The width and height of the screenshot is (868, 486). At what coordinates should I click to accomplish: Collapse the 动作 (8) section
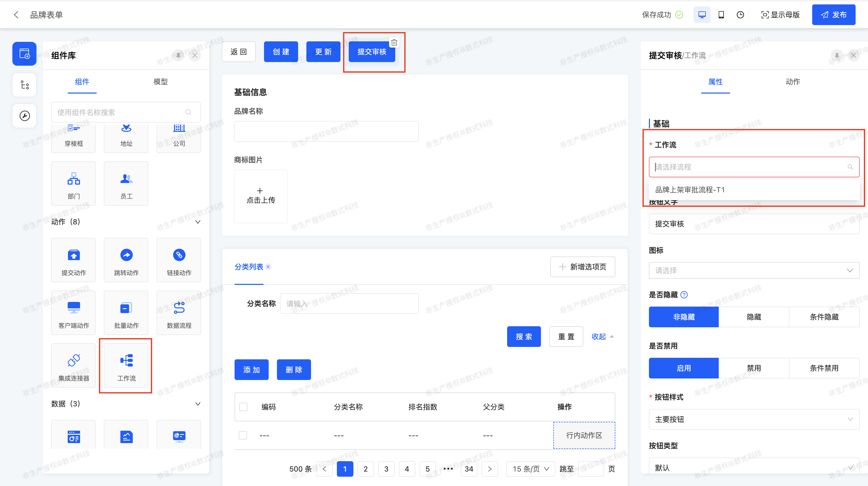[x=198, y=222]
